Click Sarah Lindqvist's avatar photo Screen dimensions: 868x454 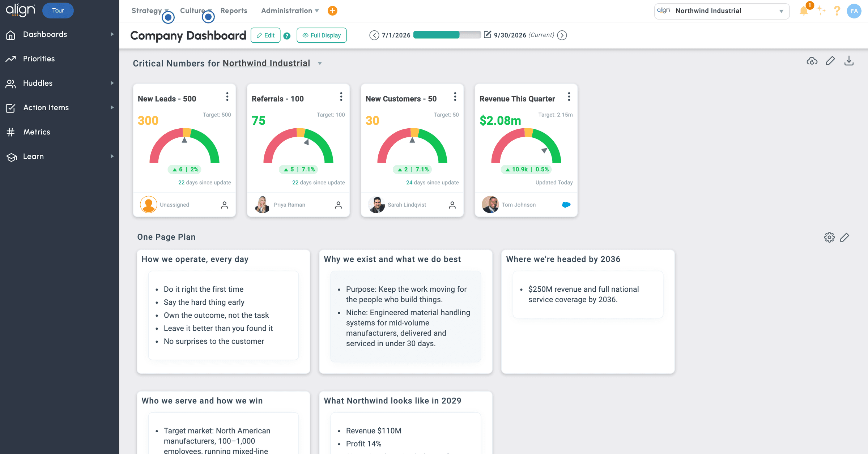pos(376,205)
